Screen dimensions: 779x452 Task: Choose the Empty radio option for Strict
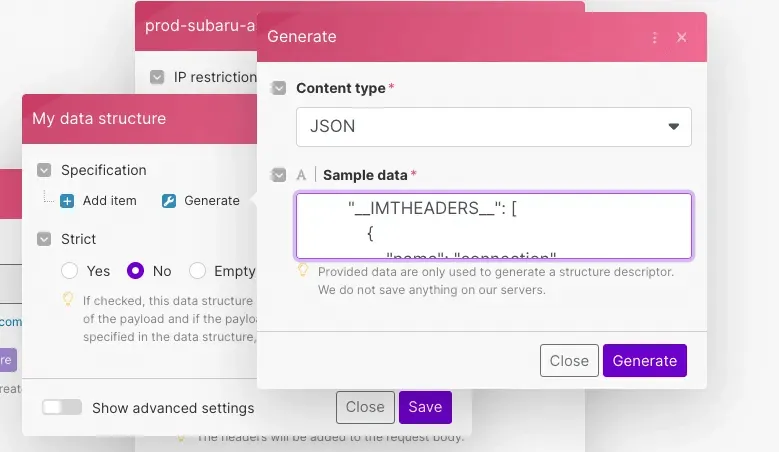click(x=198, y=271)
